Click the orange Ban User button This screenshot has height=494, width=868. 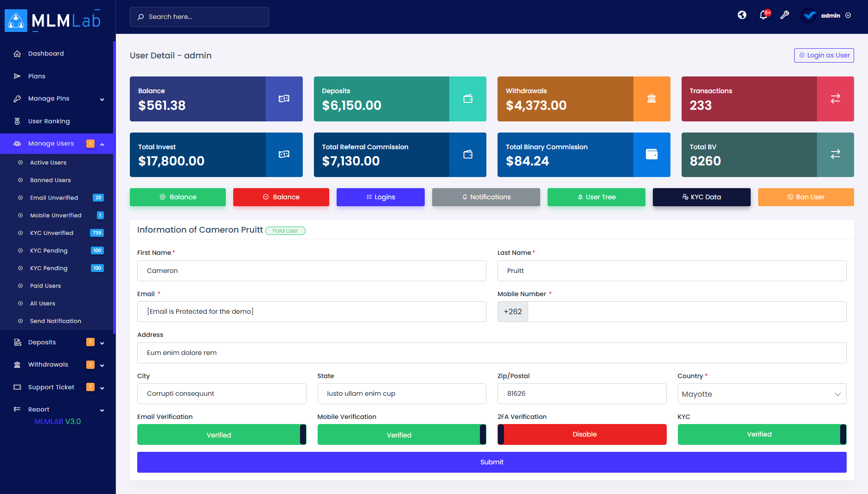coord(806,197)
